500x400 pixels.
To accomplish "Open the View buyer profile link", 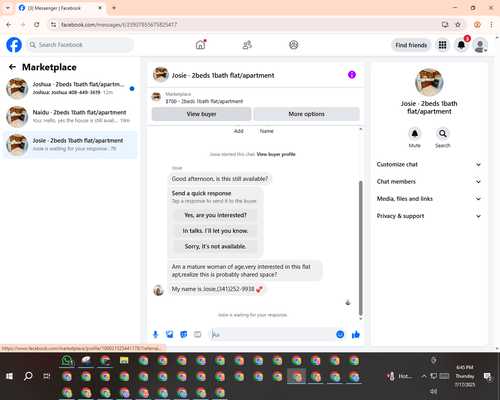I will coord(276,154).
